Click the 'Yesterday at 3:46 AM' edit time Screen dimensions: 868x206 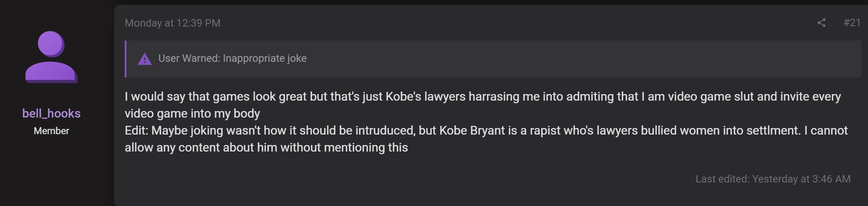801,179
